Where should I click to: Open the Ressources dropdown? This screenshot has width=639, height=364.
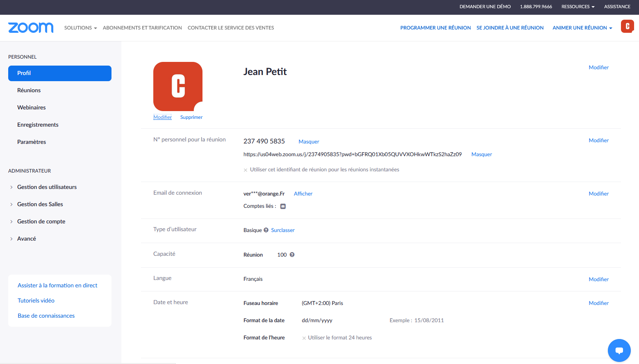(578, 7)
